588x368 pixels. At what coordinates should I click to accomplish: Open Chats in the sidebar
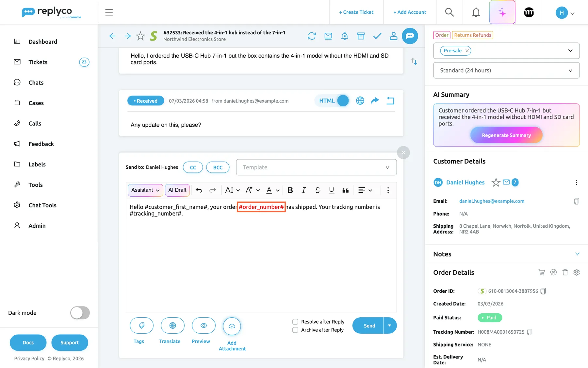(36, 82)
